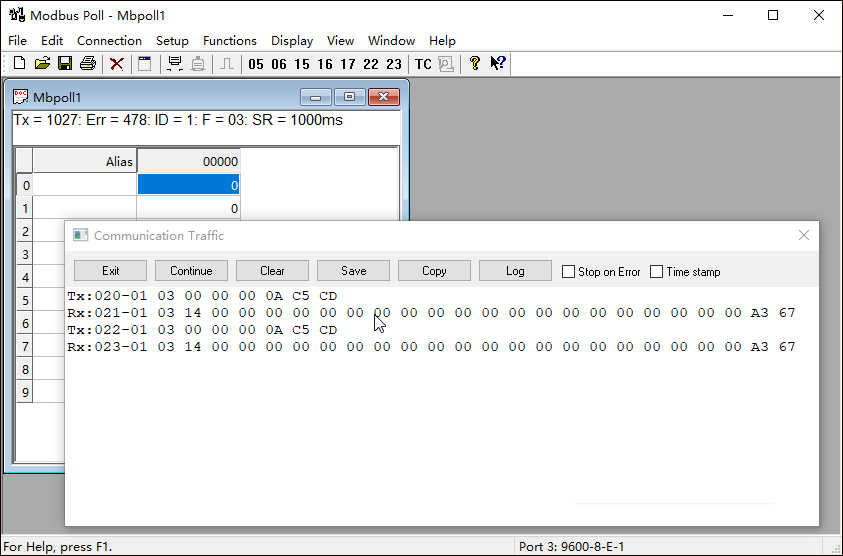
Task: Close the Communication Traffic dialog
Action: pyautogui.click(x=804, y=235)
